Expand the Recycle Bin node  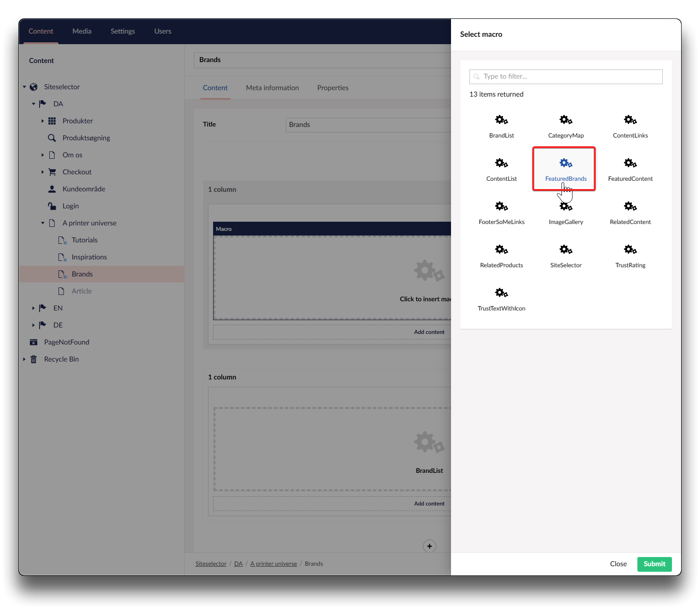[x=24, y=359]
